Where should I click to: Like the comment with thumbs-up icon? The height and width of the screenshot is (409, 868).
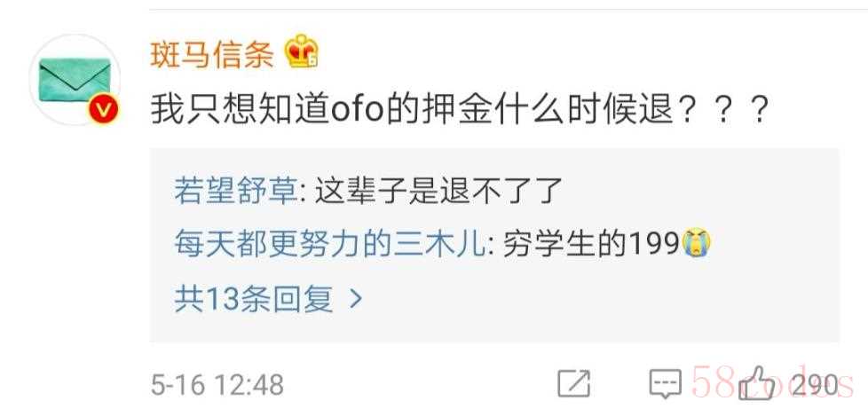759,383
